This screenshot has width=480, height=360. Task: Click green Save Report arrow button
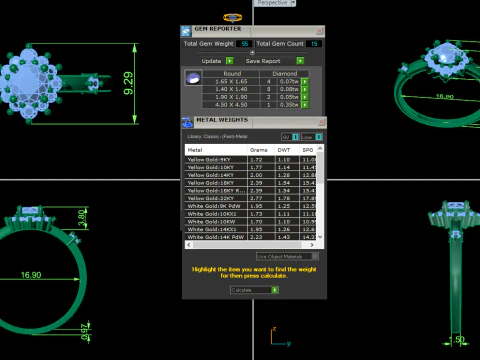300,61
